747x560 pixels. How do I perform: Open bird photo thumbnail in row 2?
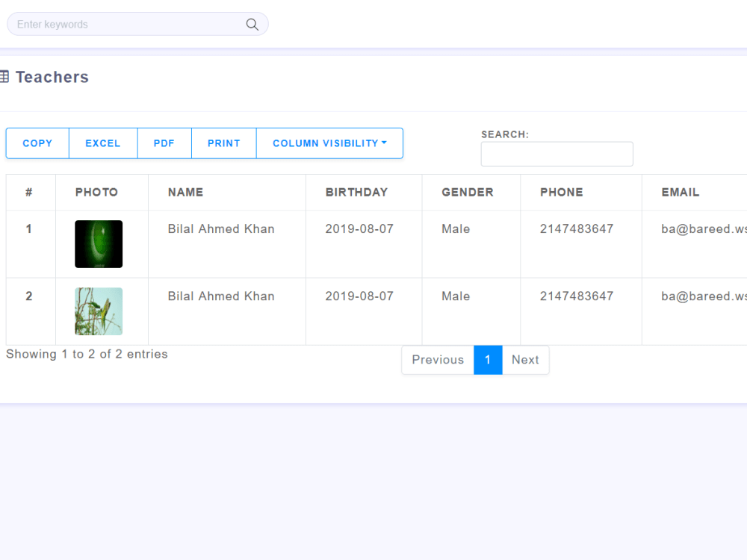point(99,311)
